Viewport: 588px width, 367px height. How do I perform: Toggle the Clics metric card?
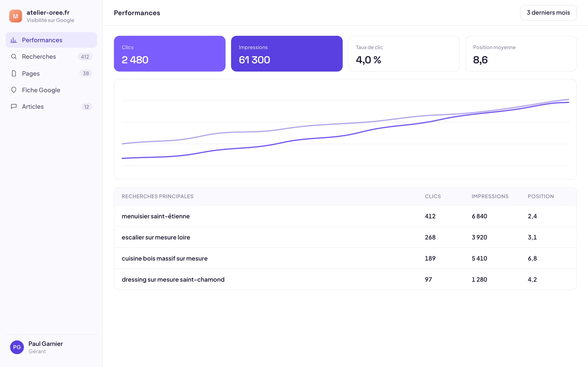(x=170, y=54)
